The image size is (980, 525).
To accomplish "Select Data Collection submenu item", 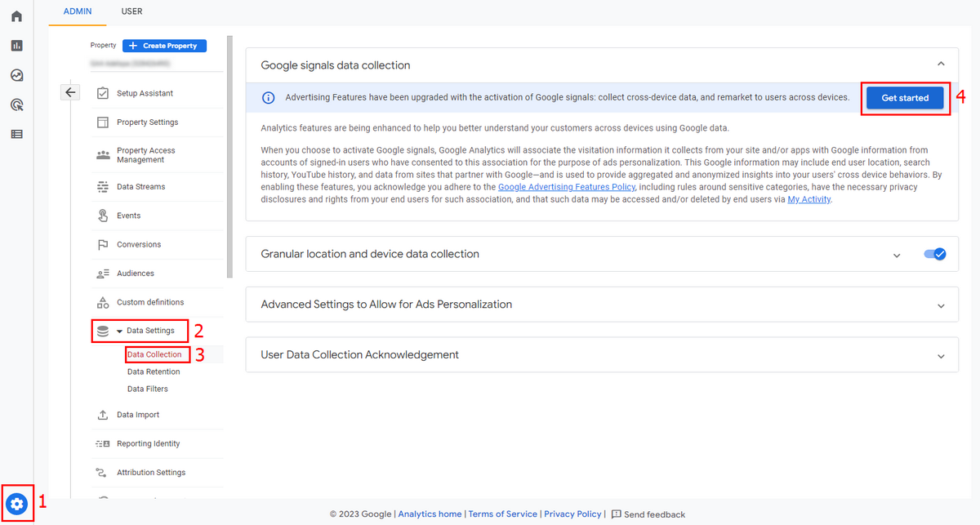I will [x=154, y=354].
